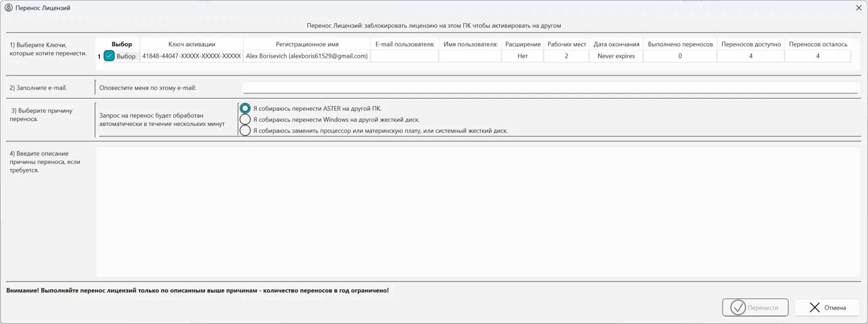Click the Ключ активации column header
The image size is (868, 324).
click(192, 44)
